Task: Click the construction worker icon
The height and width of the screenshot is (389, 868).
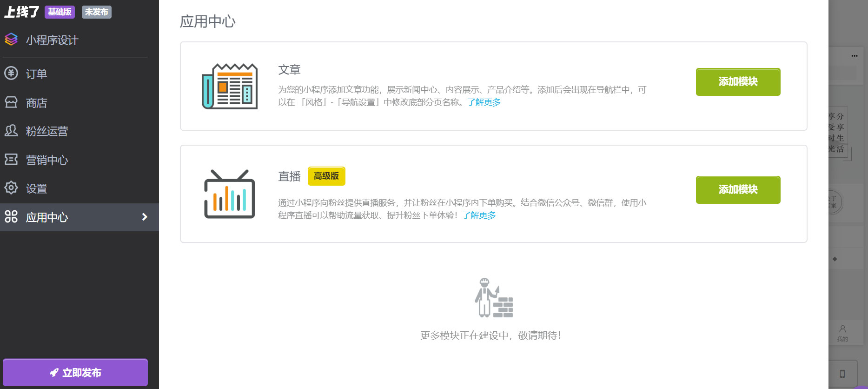Action: [x=494, y=298]
